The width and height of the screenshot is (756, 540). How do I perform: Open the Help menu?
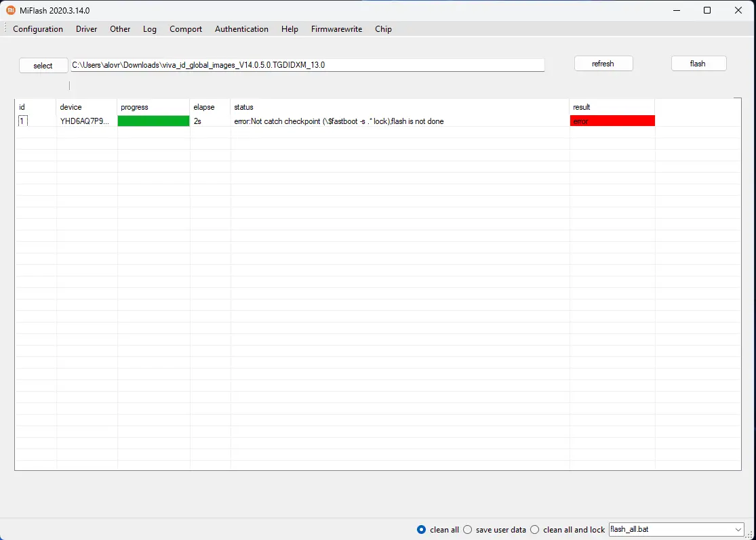click(x=290, y=29)
